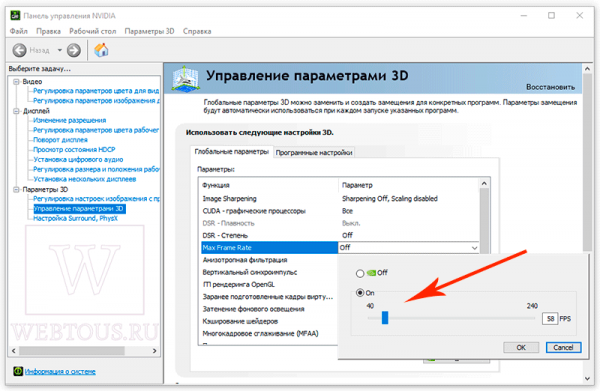The height and width of the screenshot is (391, 600).
Task: Open the Параметры 3D menu
Action: click(x=149, y=31)
